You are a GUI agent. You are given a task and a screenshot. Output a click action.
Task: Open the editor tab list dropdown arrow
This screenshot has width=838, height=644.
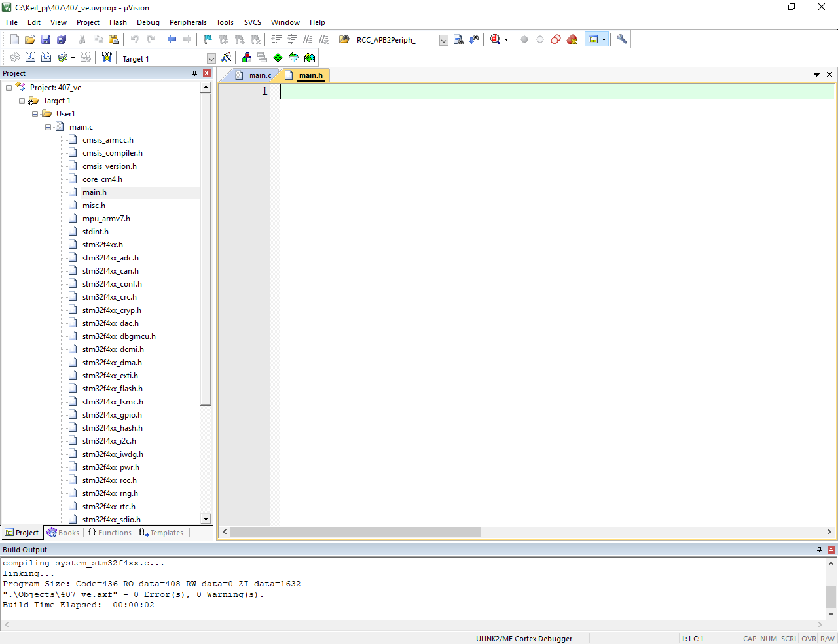click(x=816, y=75)
